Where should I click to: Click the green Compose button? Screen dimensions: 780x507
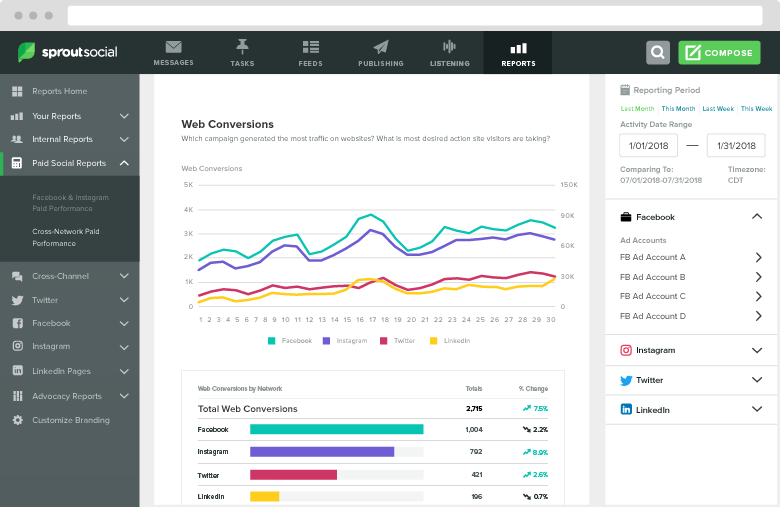coord(719,52)
